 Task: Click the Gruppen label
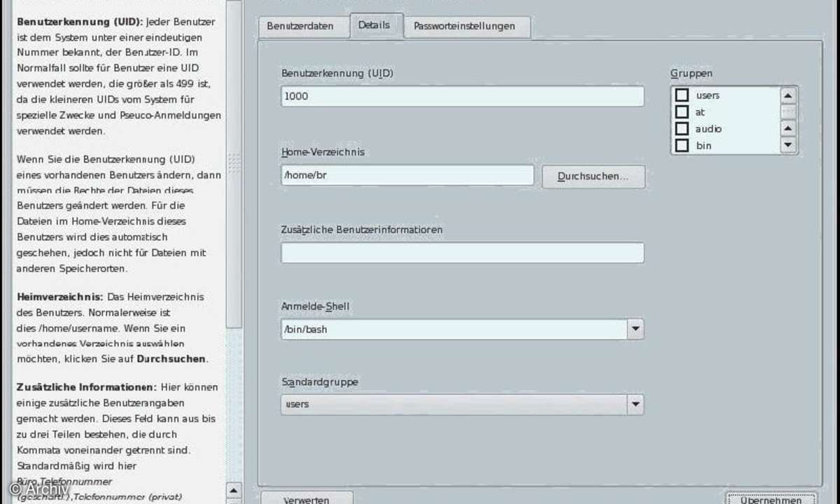coord(692,73)
